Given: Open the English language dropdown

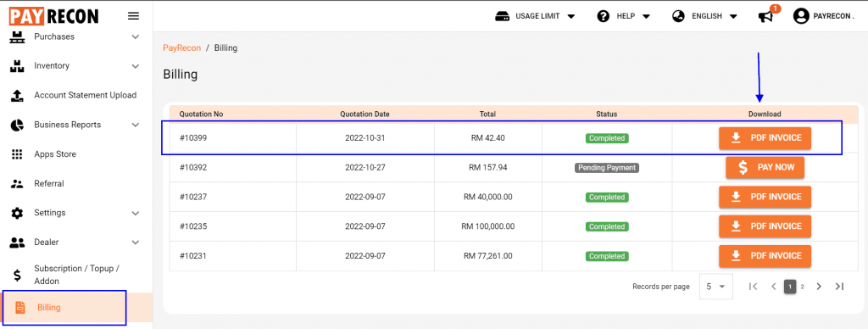Looking at the screenshot, I should pos(704,16).
